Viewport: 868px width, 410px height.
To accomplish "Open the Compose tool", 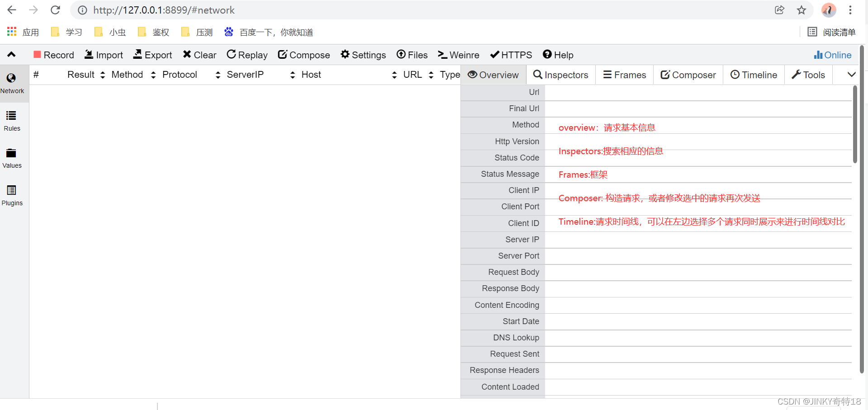I will point(304,55).
